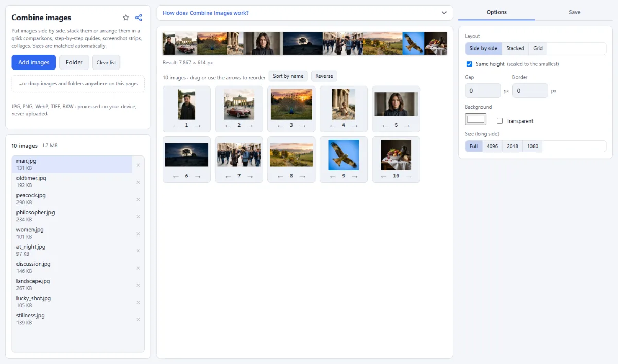Remove landscape.jpg with its x icon
This screenshot has height=364, width=618.
point(138,285)
